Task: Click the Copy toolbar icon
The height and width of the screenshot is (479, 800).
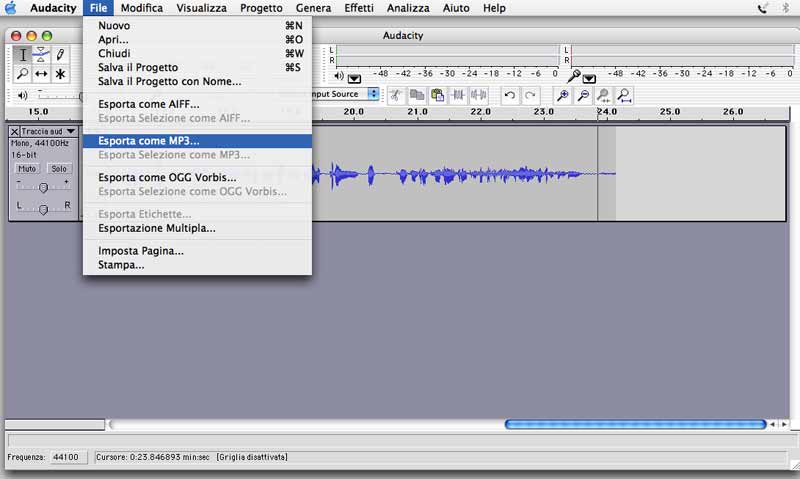Action: 417,95
